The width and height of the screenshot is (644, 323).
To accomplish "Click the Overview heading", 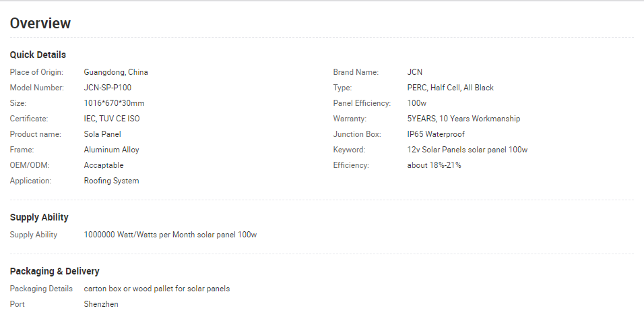I will point(40,24).
